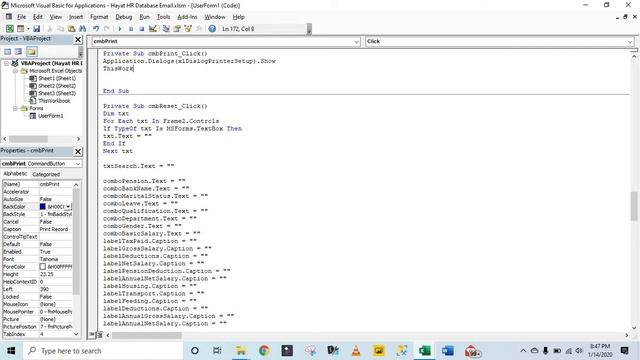Open the Format menu

pyautogui.click(x=99, y=17)
